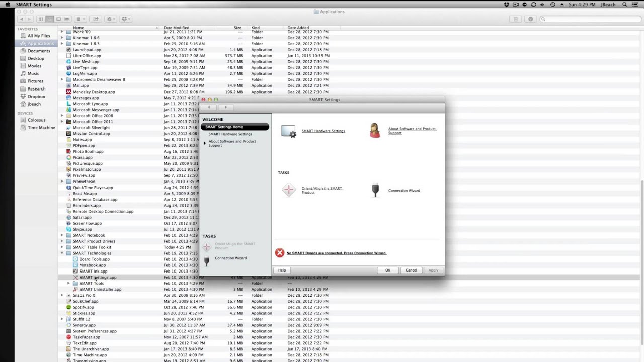Expand About Software and Product Support in sidebar
The width and height of the screenshot is (644, 362).
tap(205, 143)
